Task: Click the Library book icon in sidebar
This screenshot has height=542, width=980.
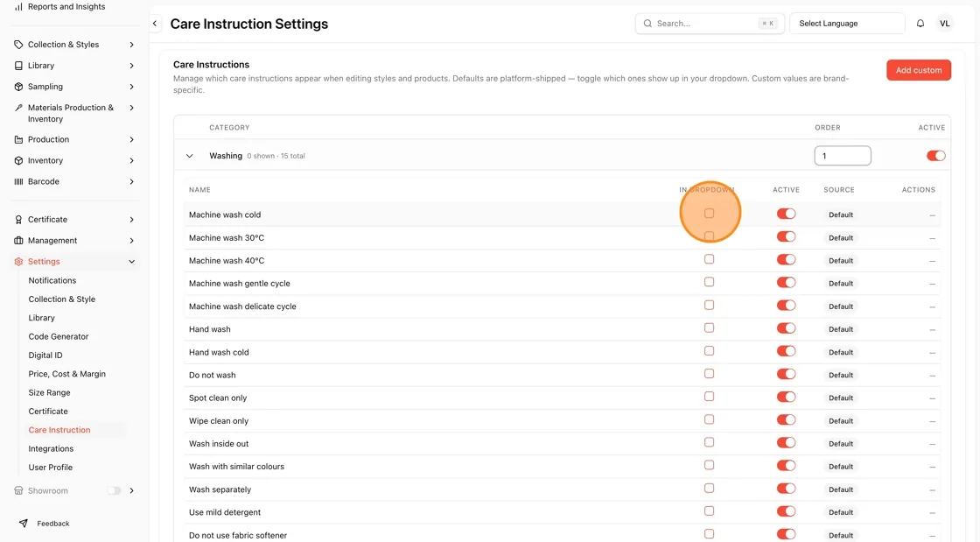Action: point(18,66)
